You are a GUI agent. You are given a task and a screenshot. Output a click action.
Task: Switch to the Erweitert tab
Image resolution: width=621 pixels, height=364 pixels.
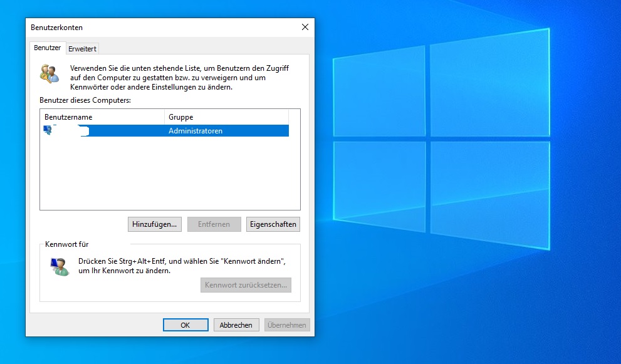coord(82,49)
